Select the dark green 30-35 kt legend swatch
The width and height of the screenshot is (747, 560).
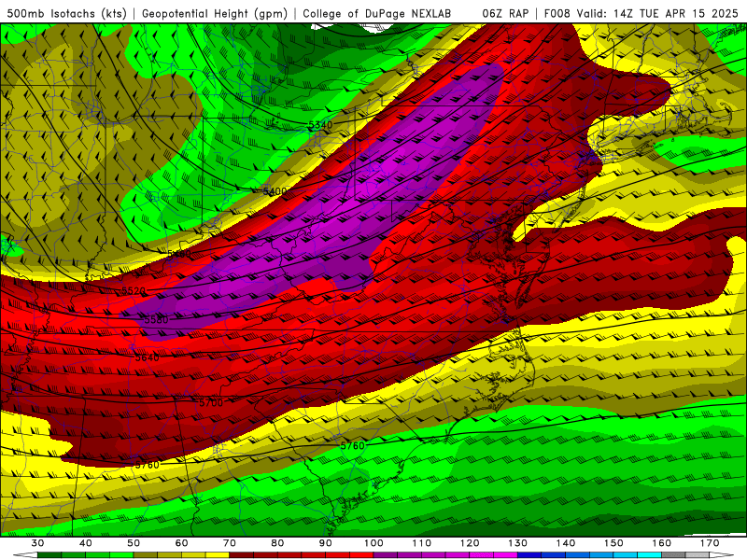(49, 555)
